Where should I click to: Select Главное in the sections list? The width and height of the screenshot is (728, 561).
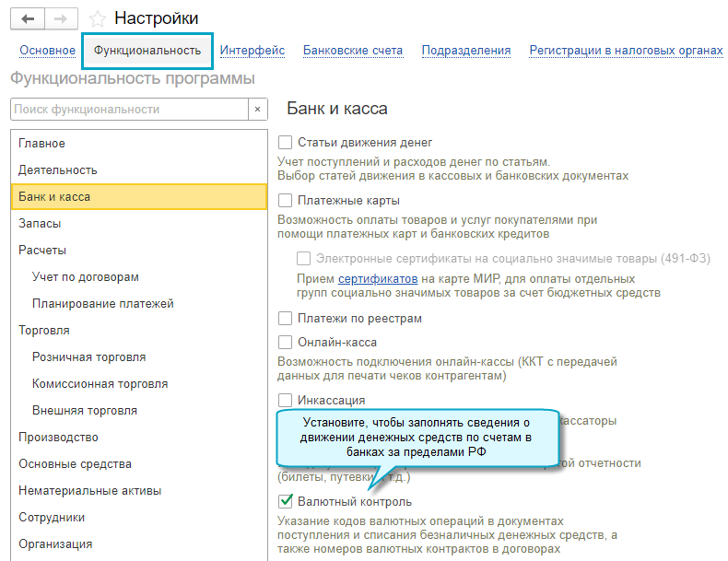(139, 144)
